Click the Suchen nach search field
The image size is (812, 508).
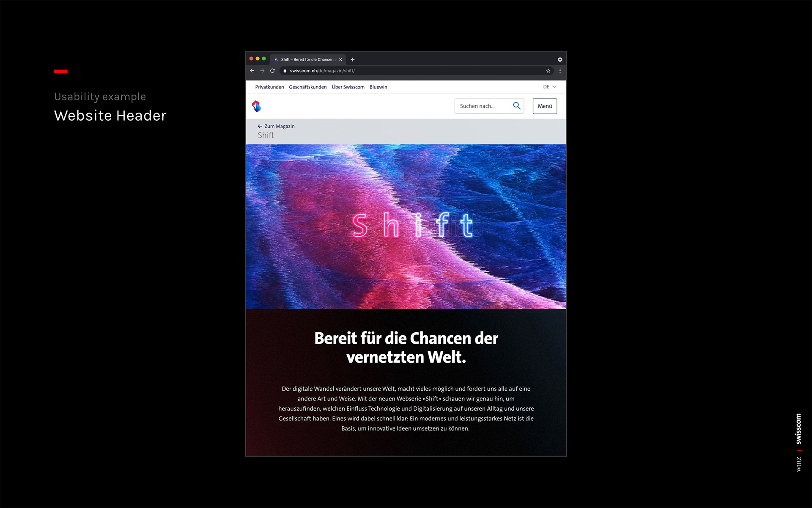489,106
